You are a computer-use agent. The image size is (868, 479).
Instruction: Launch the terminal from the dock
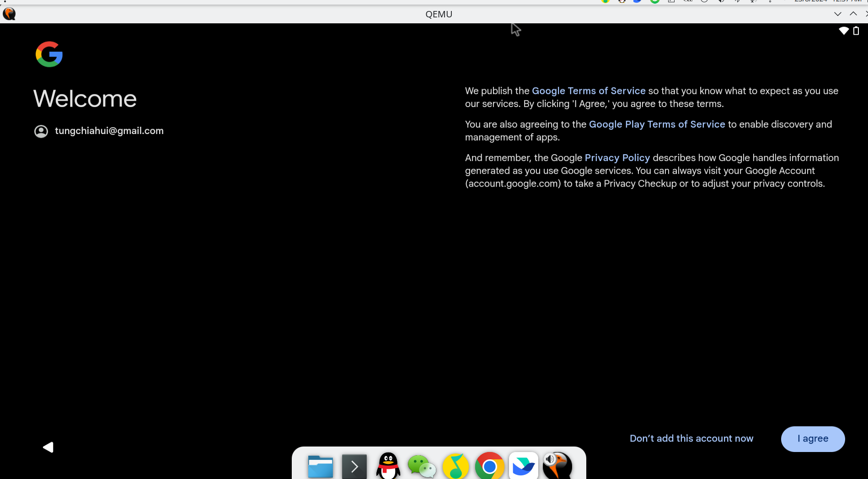click(x=354, y=466)
